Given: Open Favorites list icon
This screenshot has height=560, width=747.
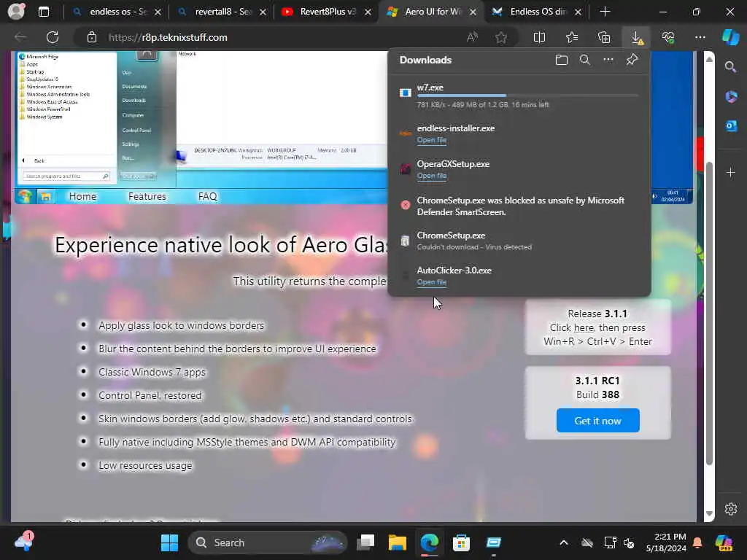Looking at the screenshot, I should [572, 37].
